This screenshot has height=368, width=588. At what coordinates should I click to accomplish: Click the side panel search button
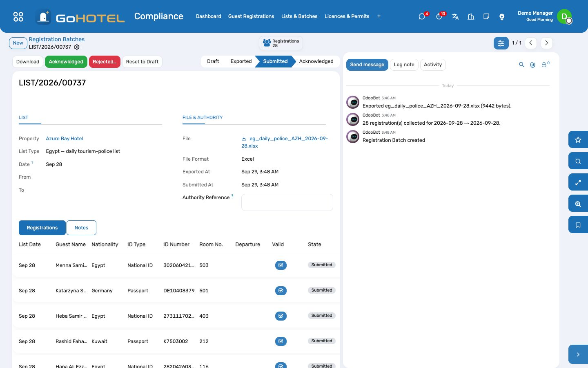[578, 161]
